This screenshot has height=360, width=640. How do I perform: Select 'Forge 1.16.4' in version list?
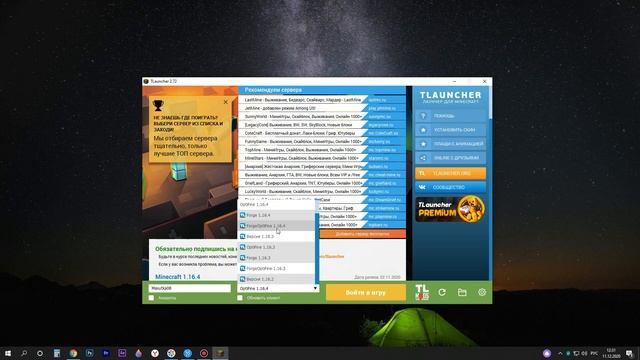point(276,215)
